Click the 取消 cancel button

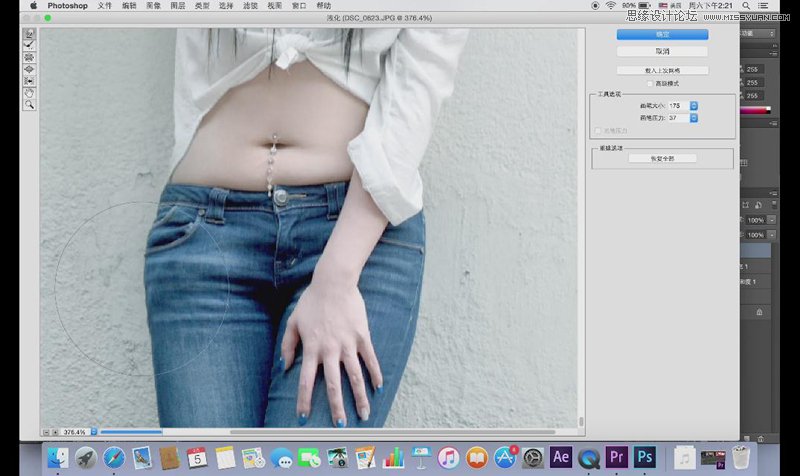[x=662, y=51]
